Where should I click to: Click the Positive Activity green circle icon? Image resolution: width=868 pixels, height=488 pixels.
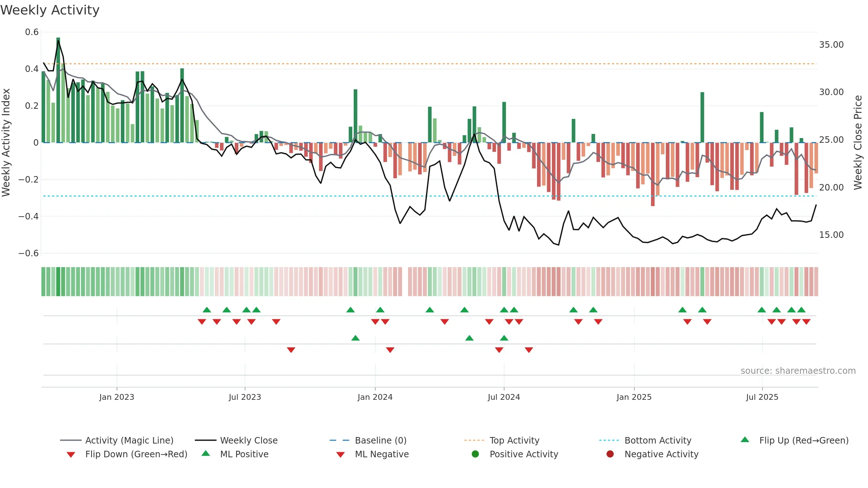click(475, 454)
